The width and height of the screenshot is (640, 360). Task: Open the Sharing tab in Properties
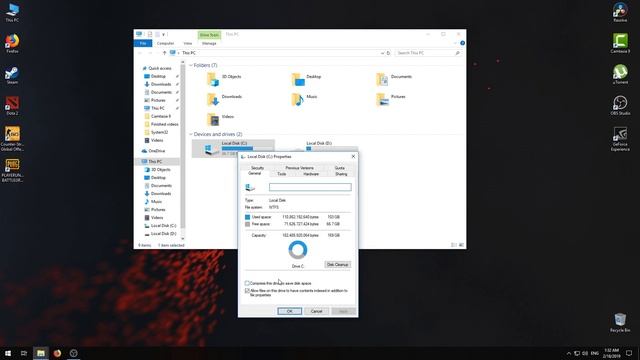click(341, 174)
